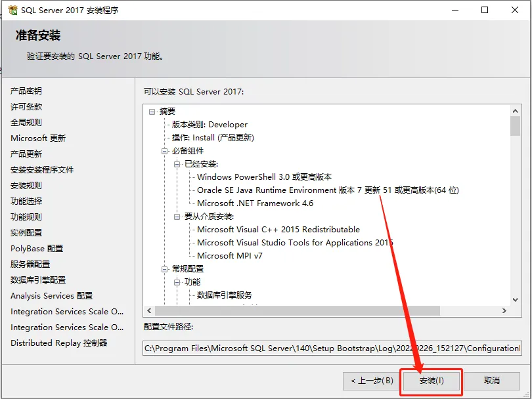532x399 pixels.
Task: Select the Analysis Services 配置 step
Action: coord(52,296)
